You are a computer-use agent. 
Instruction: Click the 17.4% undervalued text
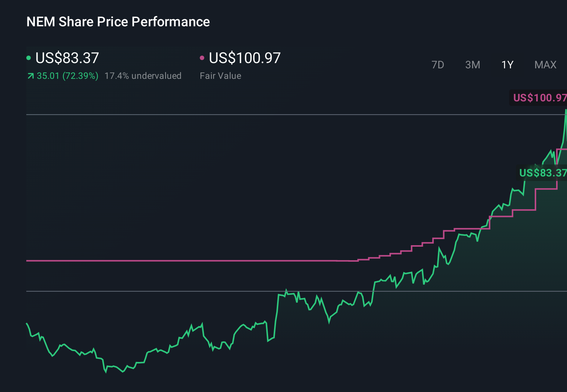coord(143,76)
